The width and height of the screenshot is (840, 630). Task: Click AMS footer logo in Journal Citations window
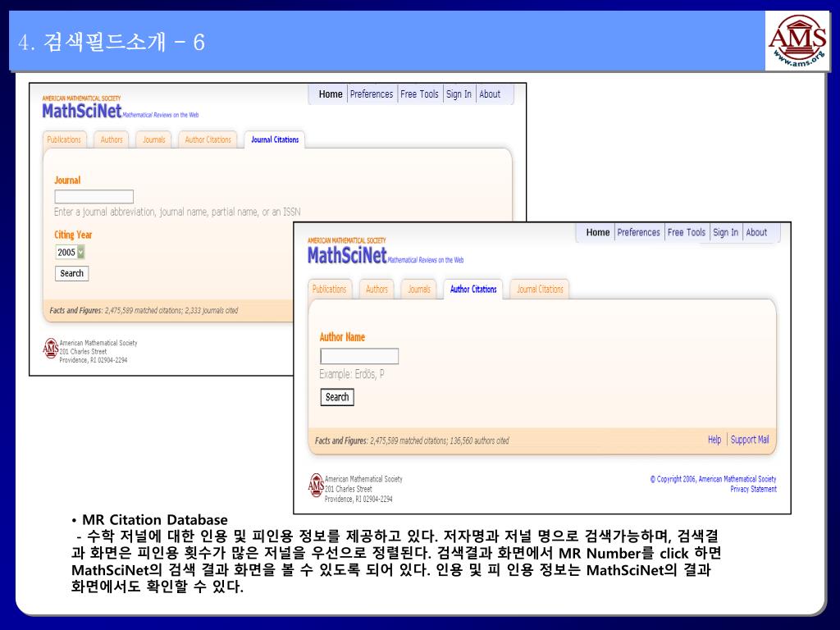50,348
